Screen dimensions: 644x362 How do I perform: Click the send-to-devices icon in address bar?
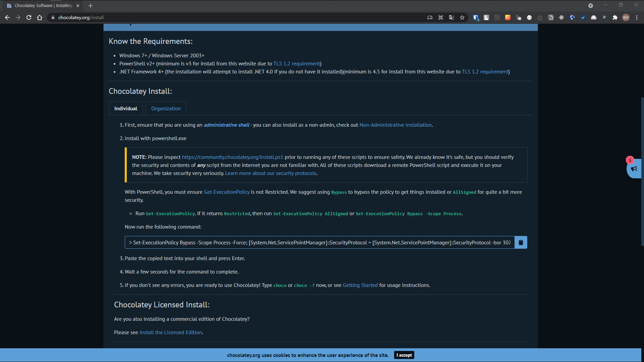pos(430,17)
